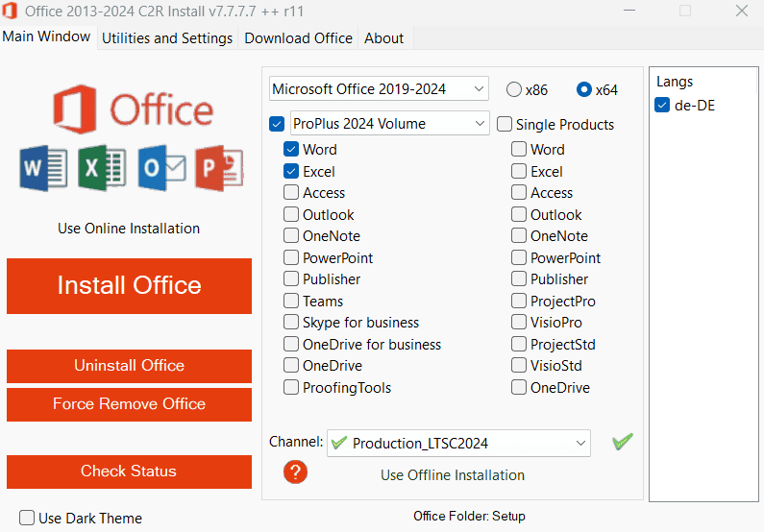Click the Langs header text
Screen dimensions: 764x532
pyautogui.click(x=675, y=82)
